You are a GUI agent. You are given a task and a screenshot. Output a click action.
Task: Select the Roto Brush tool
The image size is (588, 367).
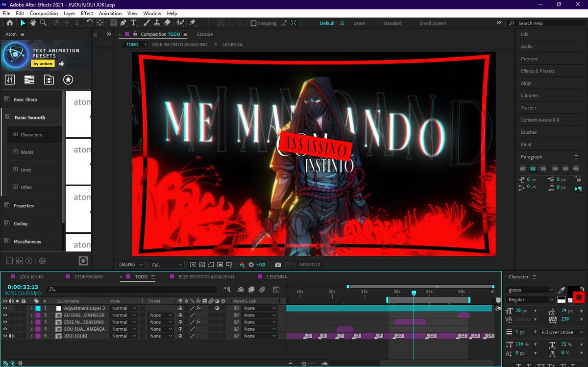(x=180, y=23)
